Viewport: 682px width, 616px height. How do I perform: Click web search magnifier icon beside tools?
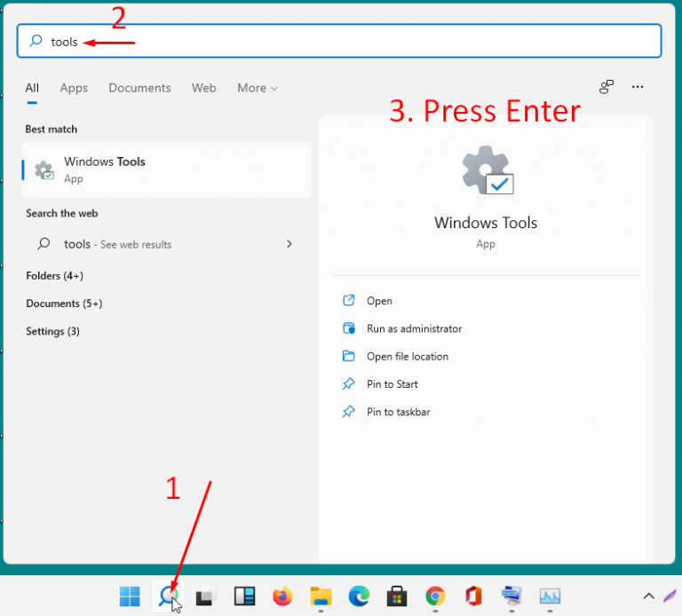[44, 244]
